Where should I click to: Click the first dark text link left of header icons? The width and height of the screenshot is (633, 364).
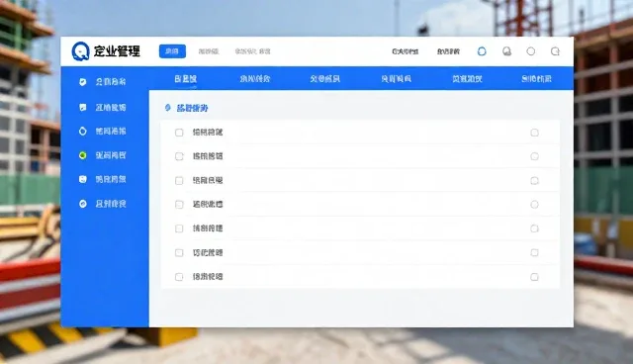tap(405, 51)
